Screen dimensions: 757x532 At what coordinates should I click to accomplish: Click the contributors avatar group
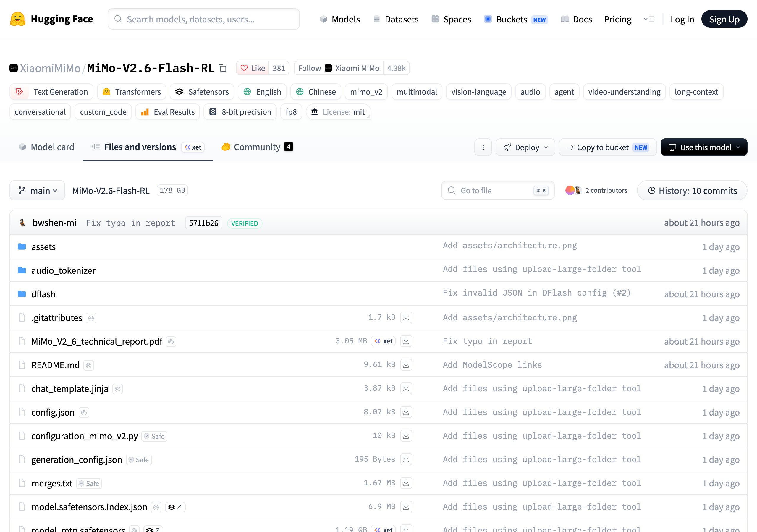573,191
